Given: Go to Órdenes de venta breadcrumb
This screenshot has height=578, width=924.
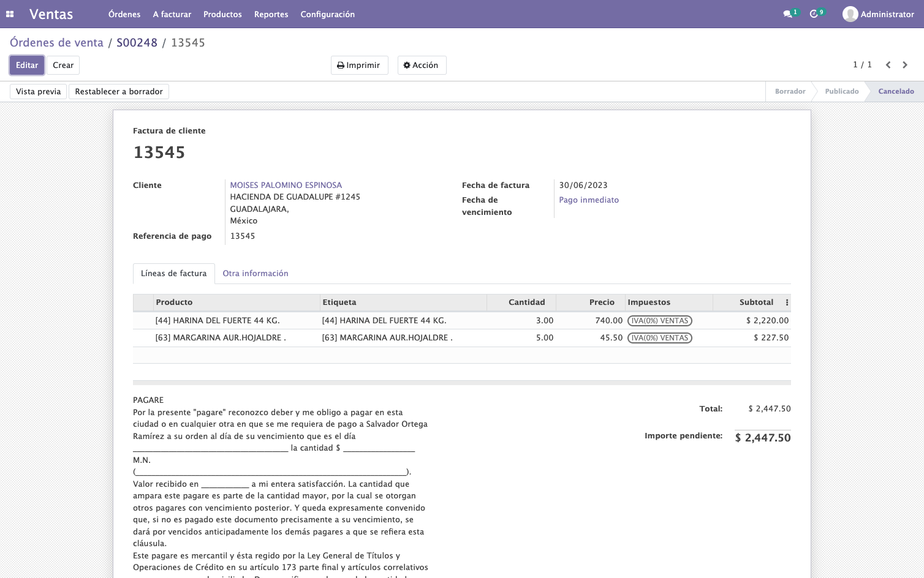Looking at the screenshot, I should [x=56, y=43].
